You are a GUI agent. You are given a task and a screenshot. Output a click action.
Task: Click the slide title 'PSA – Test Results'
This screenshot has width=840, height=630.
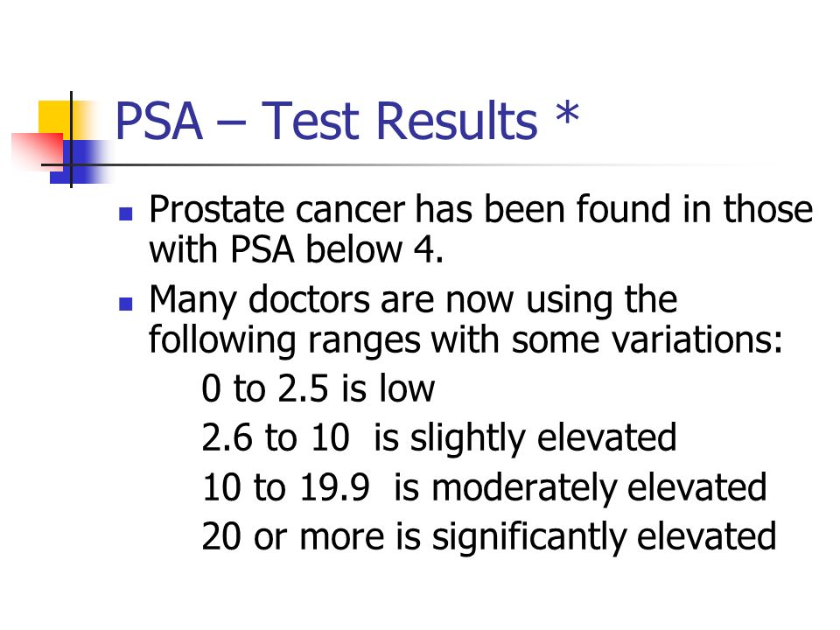tap(326, 121)
